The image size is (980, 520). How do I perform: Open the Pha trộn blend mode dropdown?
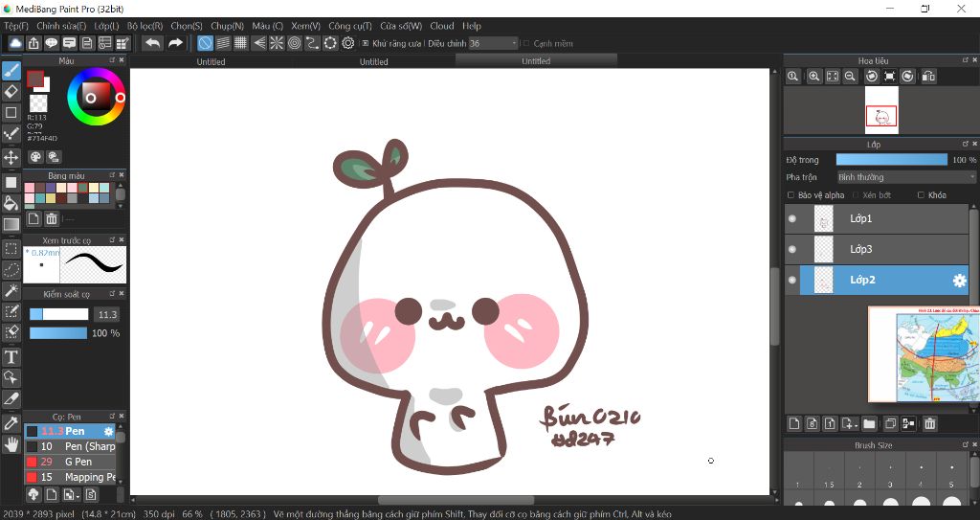coord(906,177)
